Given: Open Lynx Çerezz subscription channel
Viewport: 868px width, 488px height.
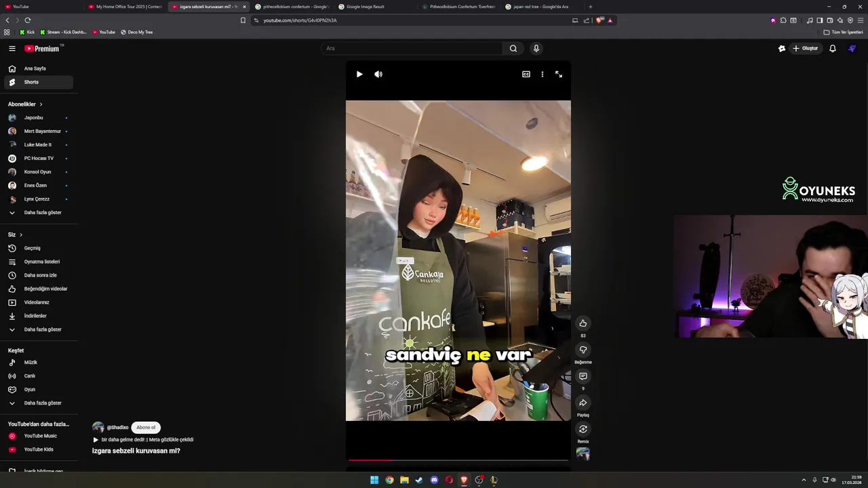Looking at the screenshot, I should tap(39, 199).
